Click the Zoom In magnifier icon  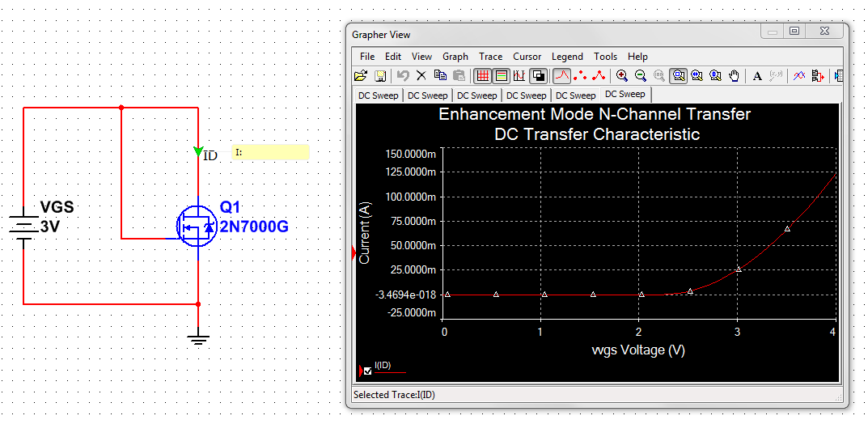(622, 76)
